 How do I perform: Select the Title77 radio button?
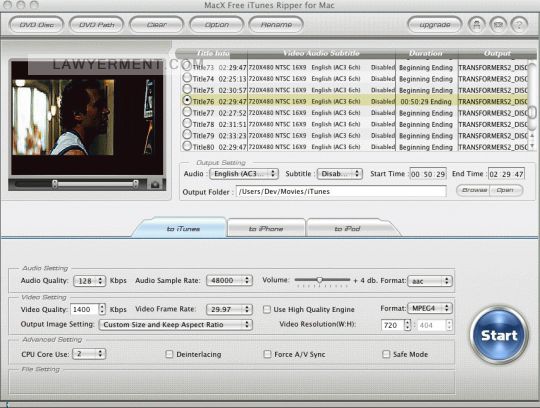(187, 112)
